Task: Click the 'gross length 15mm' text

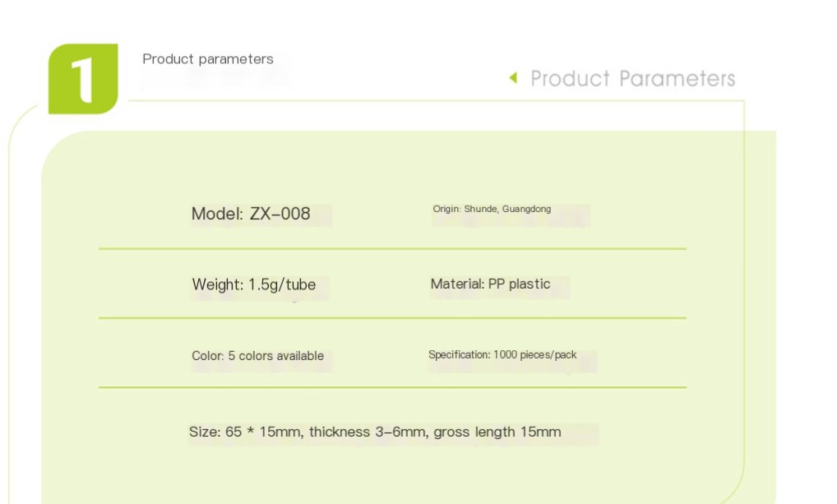Action: point(497,432)
